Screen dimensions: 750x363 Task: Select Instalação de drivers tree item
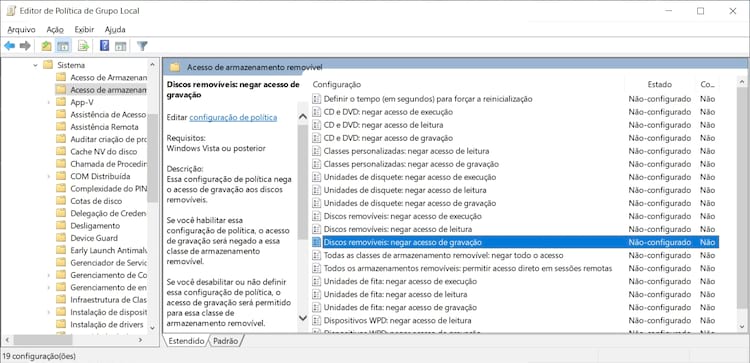click(107, 324)
